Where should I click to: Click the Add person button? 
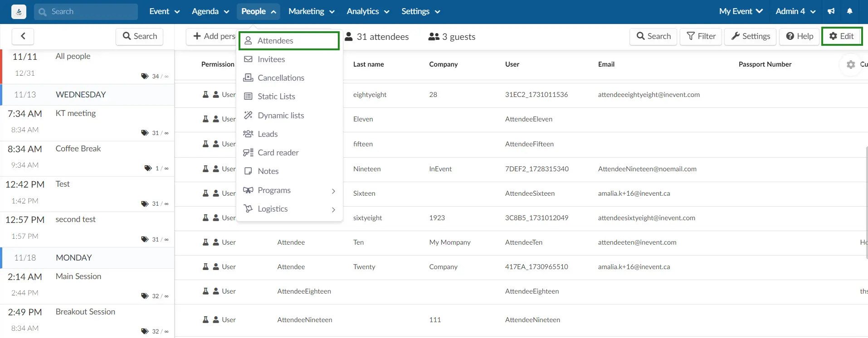tap(211, 36)
